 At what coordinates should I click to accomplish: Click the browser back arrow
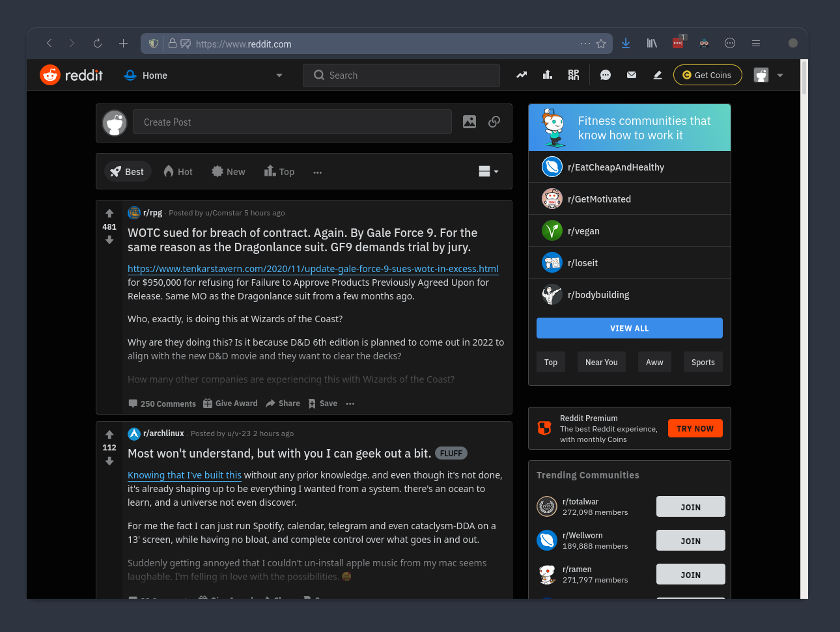tap(49, 43)
